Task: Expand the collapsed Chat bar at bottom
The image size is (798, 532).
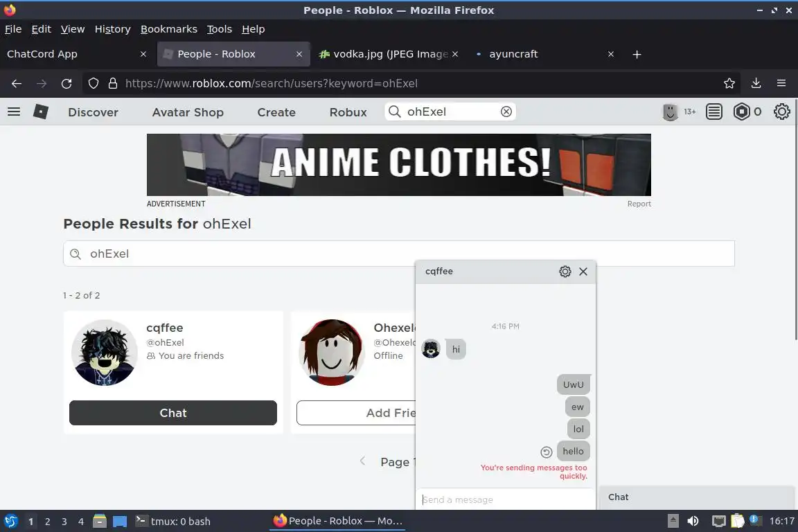Action: tap(696, 497)
